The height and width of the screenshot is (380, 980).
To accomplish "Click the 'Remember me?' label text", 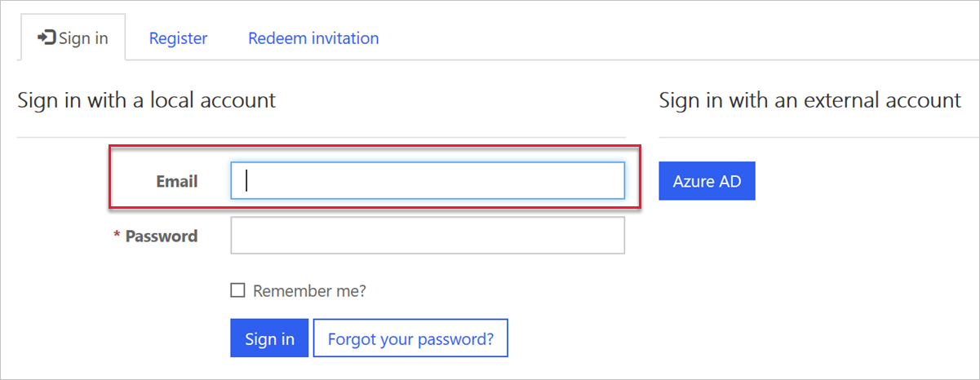I will pyautogui.click(x=309, y=291).
